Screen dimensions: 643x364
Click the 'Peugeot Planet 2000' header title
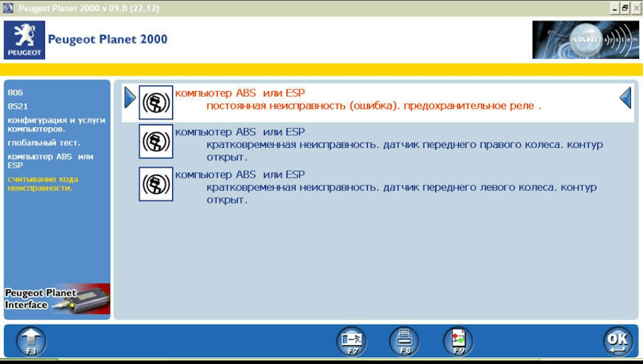pos(107,39)
